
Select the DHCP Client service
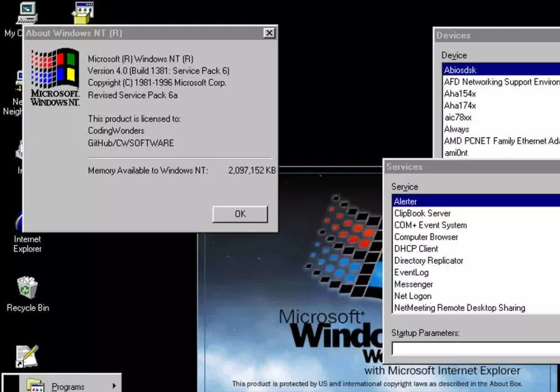click(x=476, y=248)
